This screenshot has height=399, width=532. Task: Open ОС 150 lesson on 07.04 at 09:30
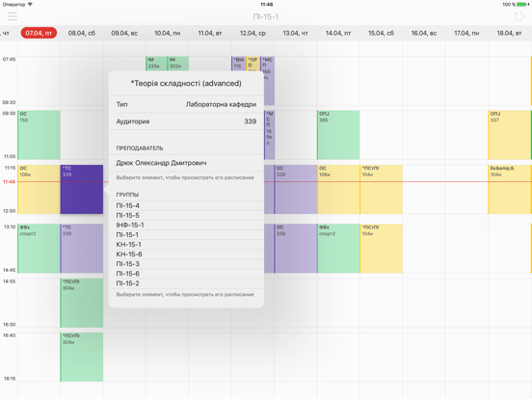(39, 135)
